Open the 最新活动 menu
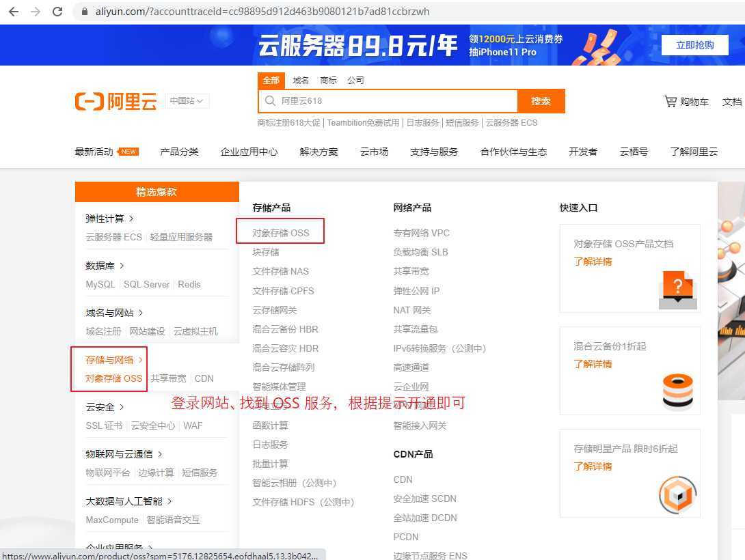 pyautogui.click(x=94, y=152)
